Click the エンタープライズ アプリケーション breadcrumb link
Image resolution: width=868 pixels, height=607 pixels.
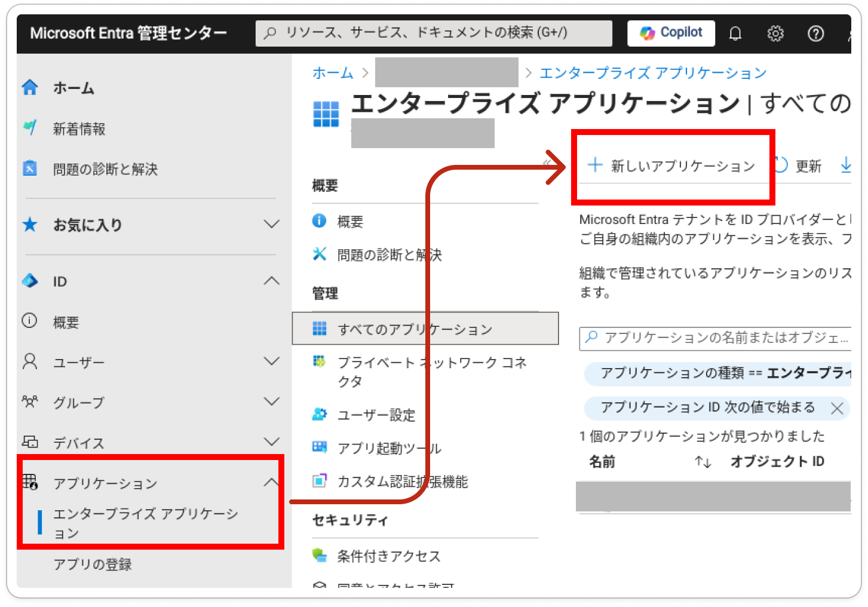pyautogui.click(x=653, y=73)
